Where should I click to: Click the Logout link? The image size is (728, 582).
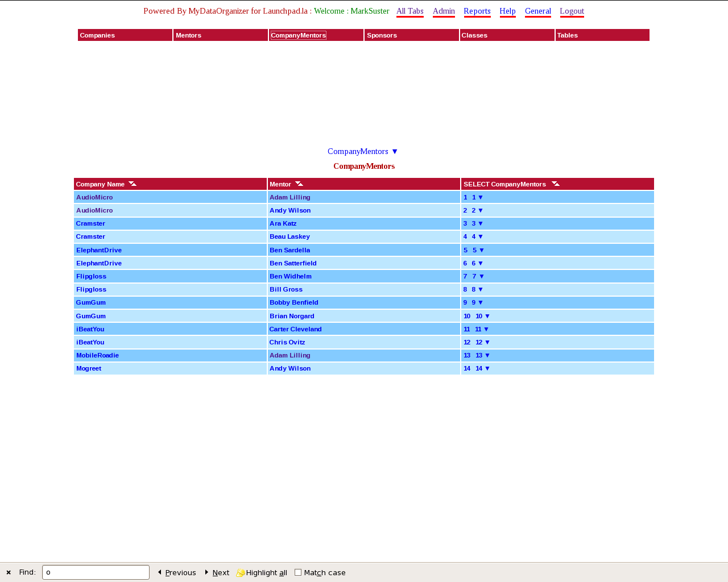click(572, 11)
